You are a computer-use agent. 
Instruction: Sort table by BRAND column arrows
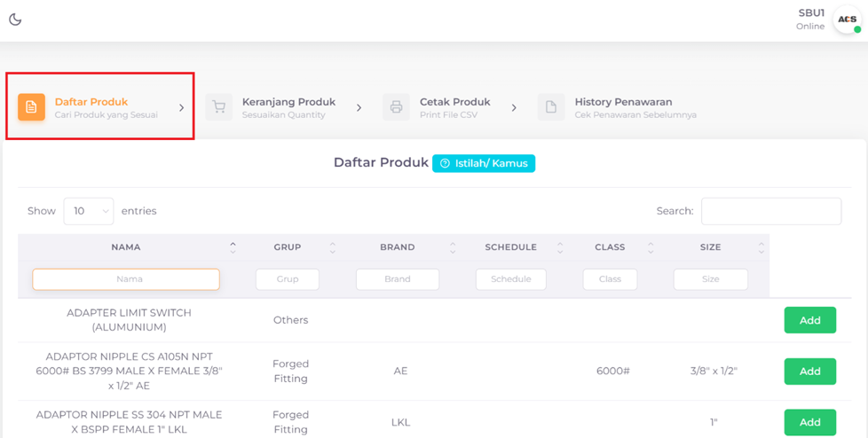tap(452, 247)
